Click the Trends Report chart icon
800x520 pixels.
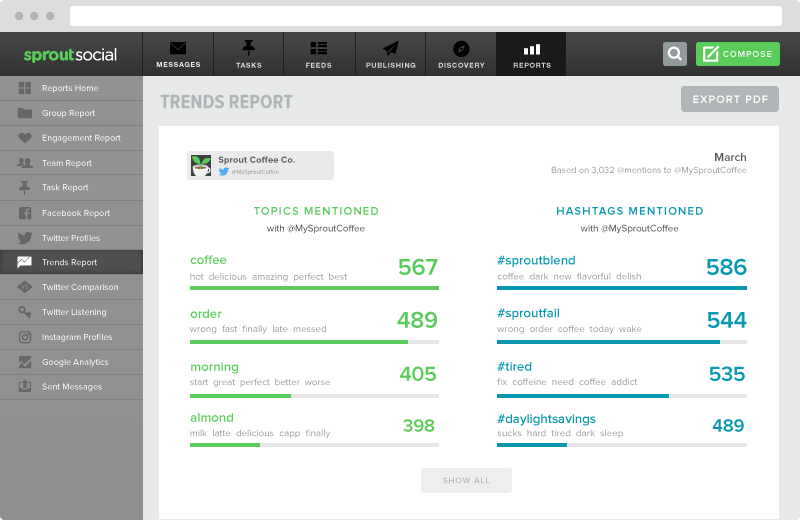click(x=24, y=262)
